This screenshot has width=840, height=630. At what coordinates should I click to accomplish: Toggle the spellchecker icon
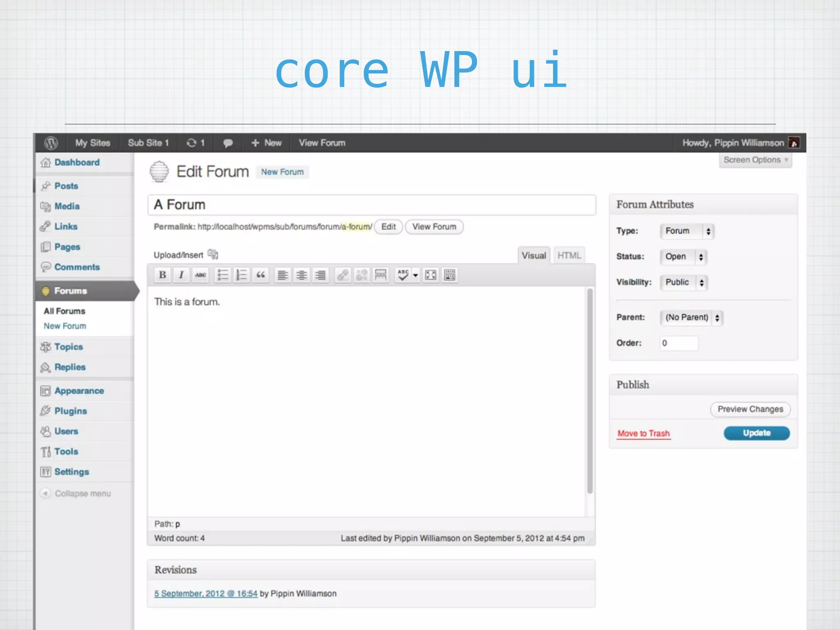click(x=403, y=275)
